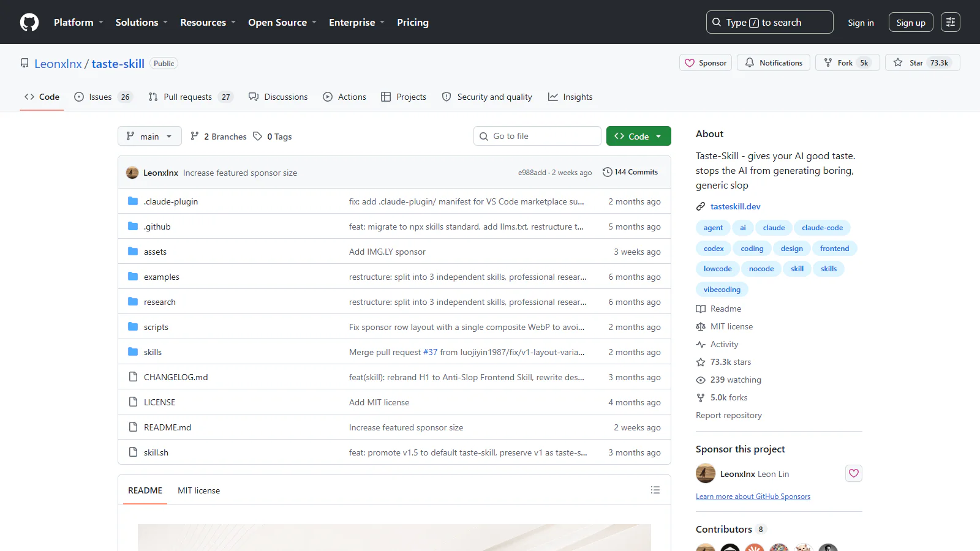Click the CHANGELOG.md file icon

click(x=133, y=377)
